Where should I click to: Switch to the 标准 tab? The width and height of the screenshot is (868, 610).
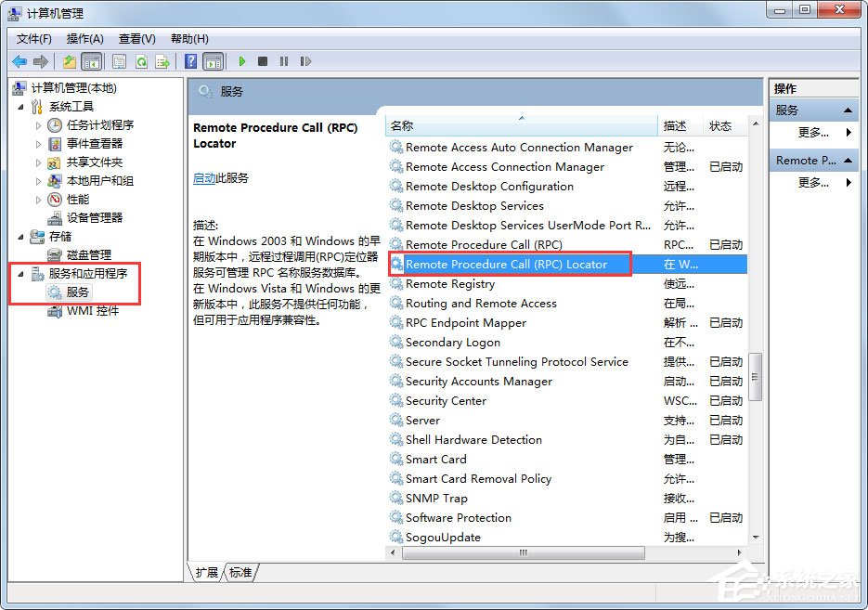point(240,573)
